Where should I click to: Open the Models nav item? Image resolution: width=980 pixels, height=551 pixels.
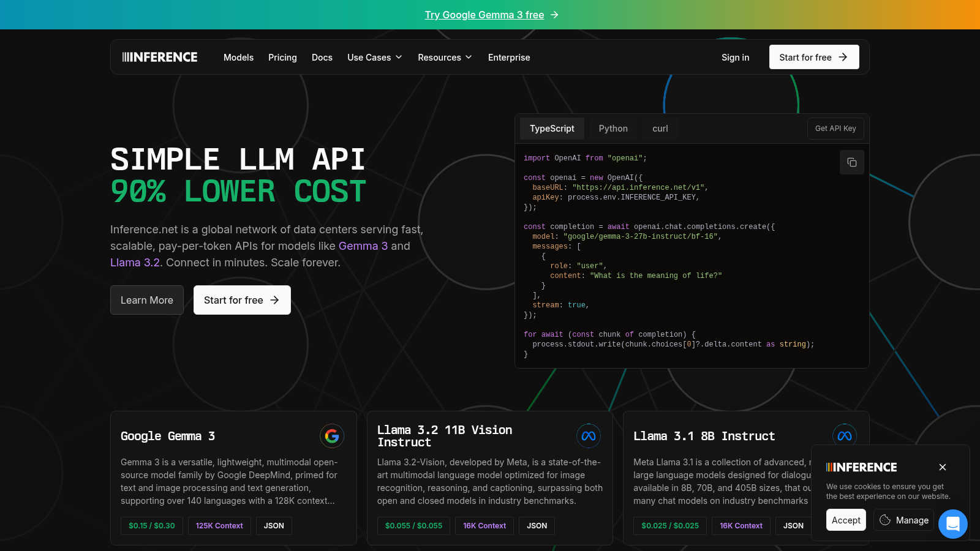(238, 57)
